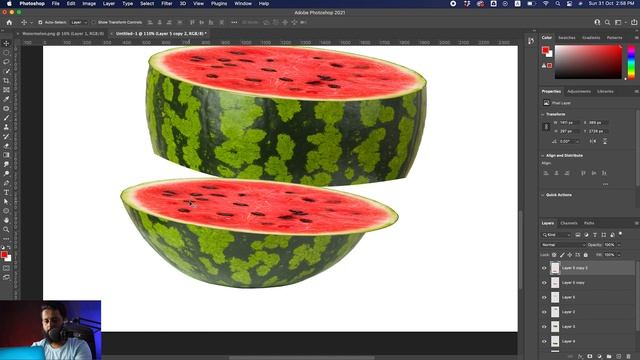Hide Layer 5 copy visibility eye

coord(544,282)
